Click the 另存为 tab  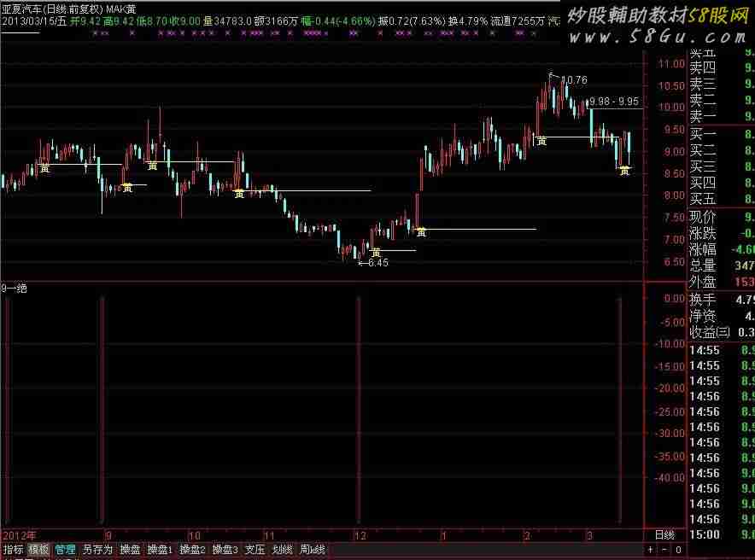[x=97, y=550]
